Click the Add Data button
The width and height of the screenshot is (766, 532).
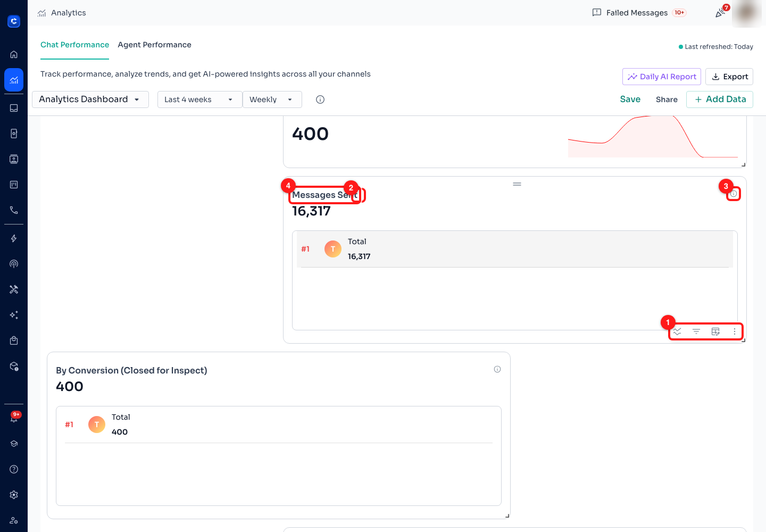pos(720,99)
